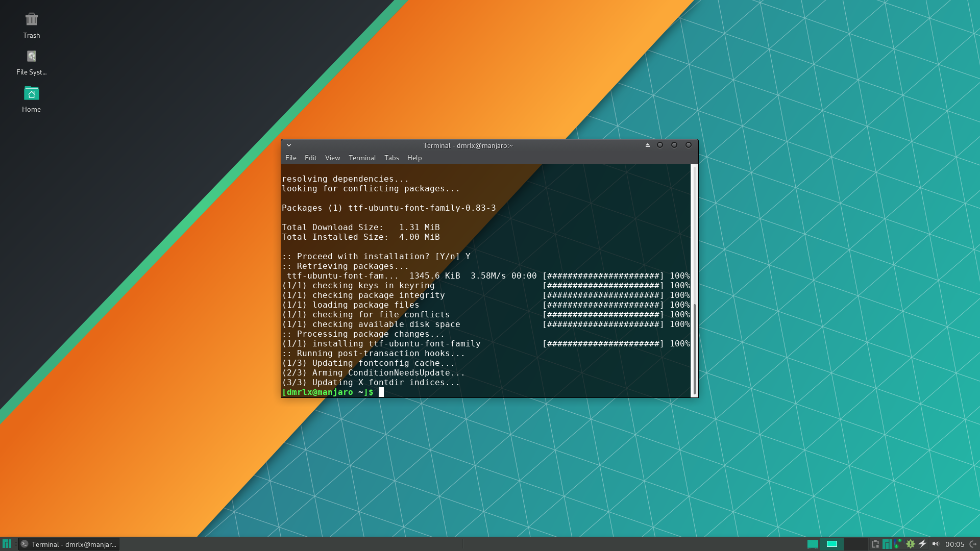Shade the terminal window with eject-arrow button
This screenshot has height=551, width=980.
click(x=648, y=145)
